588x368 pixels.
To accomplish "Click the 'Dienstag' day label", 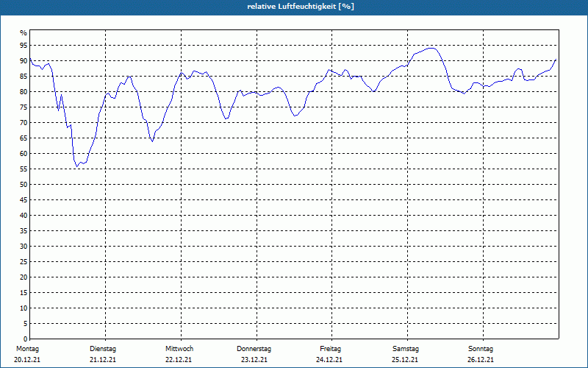I will coord(103,349).
